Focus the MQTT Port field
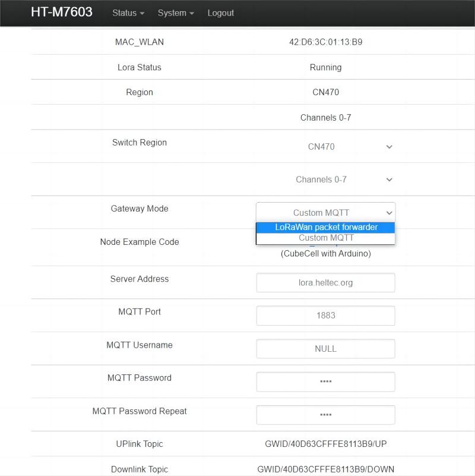The height and width of the screenshot is (476, 475). point(325,316)
